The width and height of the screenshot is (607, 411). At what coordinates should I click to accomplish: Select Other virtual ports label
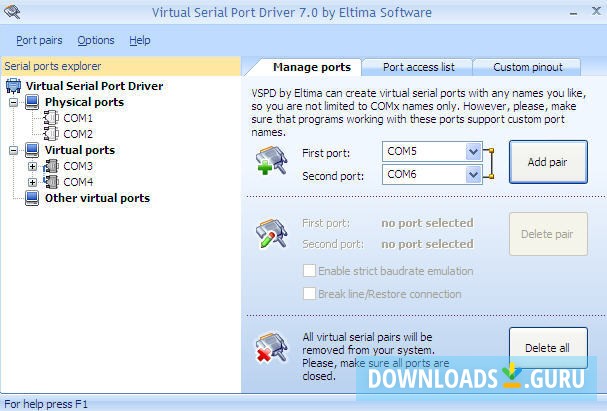(97, 198)
